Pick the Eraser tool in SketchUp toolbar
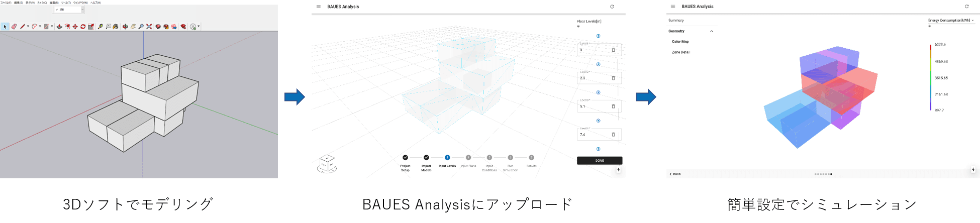Screen dimensions: 980x223 (14, 27)
